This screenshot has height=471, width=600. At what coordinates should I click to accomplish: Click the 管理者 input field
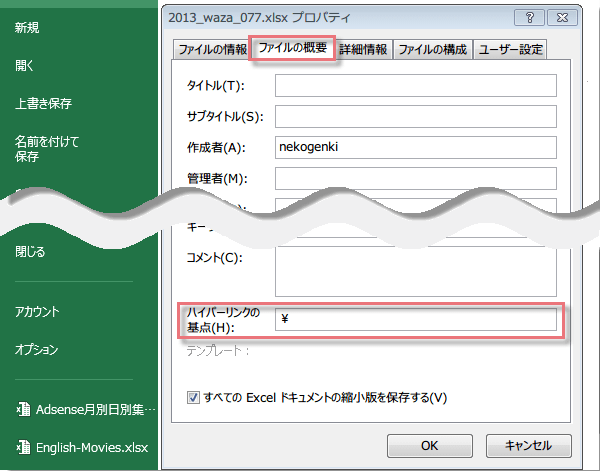(416, 178)
